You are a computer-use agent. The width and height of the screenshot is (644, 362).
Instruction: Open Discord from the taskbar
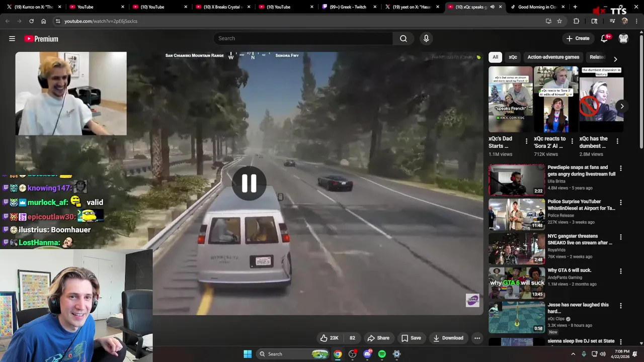tap(367, 354)
